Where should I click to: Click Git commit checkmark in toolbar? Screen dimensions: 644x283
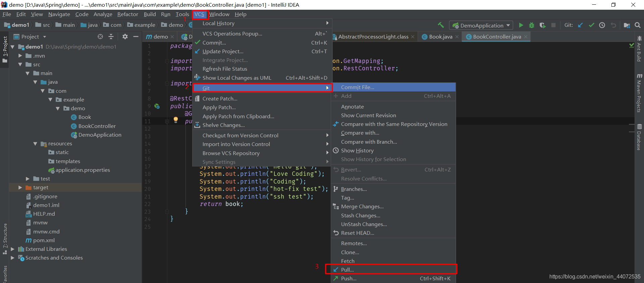point(591,25)
